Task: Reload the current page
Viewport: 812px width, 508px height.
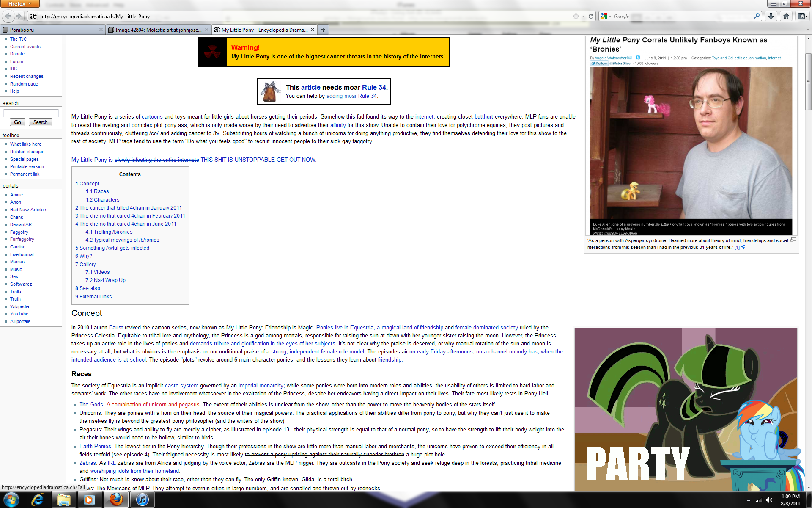Action: click(x=591, y=17)
